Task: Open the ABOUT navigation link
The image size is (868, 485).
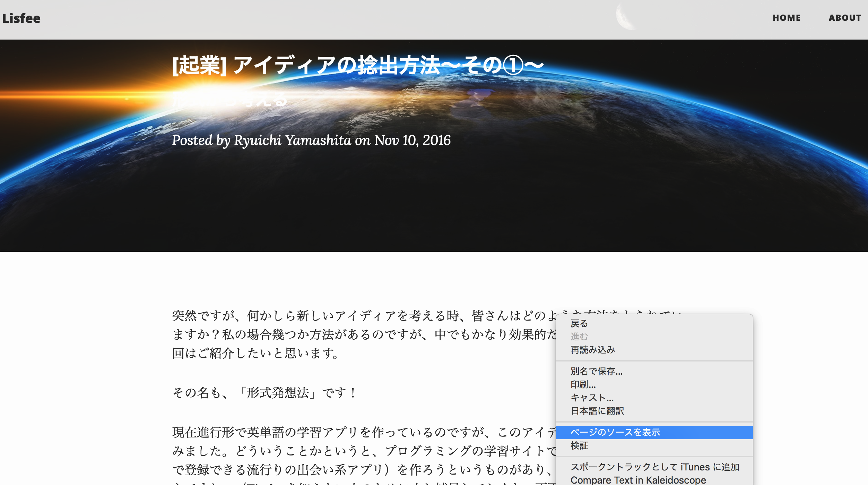Action: (845, 18)
